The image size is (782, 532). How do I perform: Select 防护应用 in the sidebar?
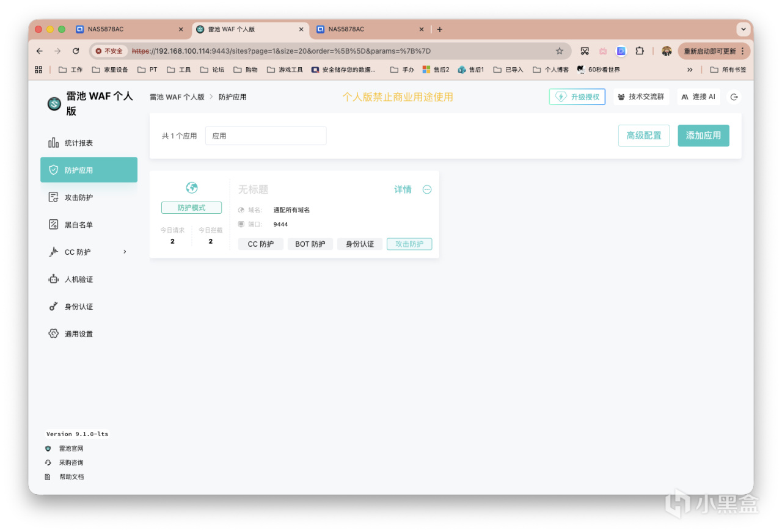(x=89, y=170)
